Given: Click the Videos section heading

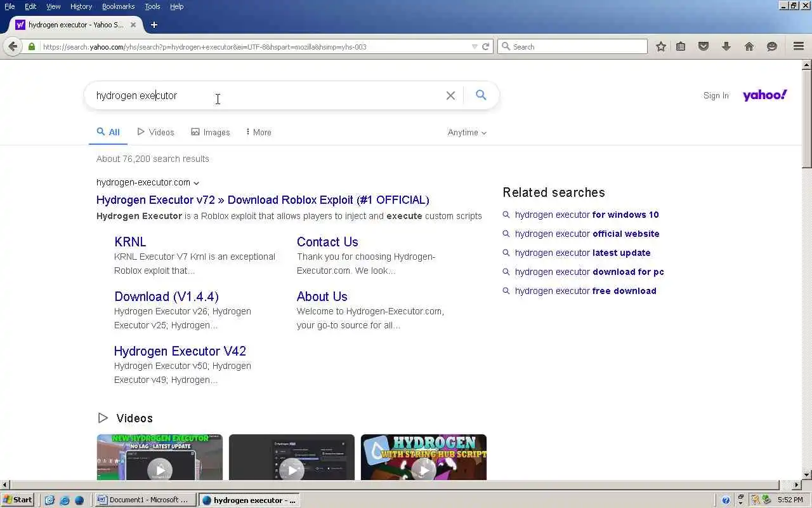Looking at the screenshot, I should click(x=134, y=418).
